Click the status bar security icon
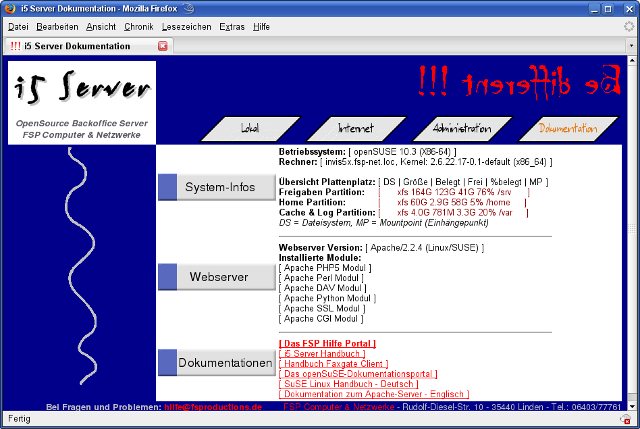Screen dimensions: 640x429 click(x=625, y=419)
